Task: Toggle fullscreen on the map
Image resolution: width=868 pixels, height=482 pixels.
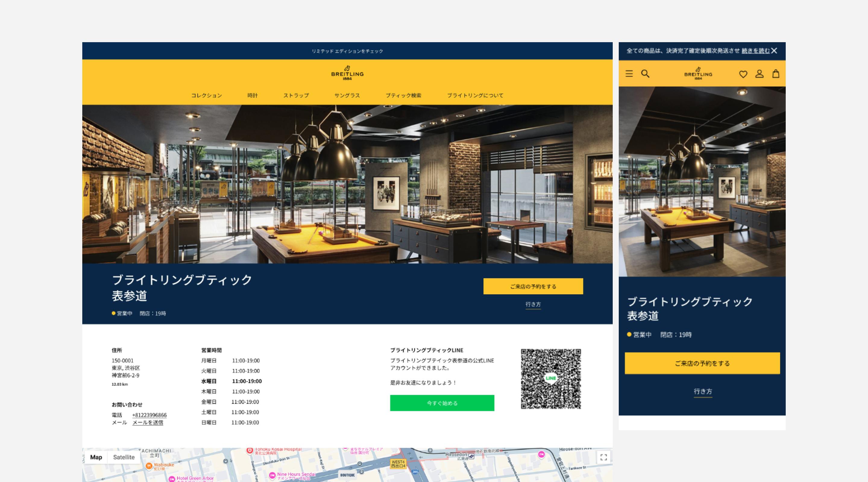Action: [x=603, y=457]
